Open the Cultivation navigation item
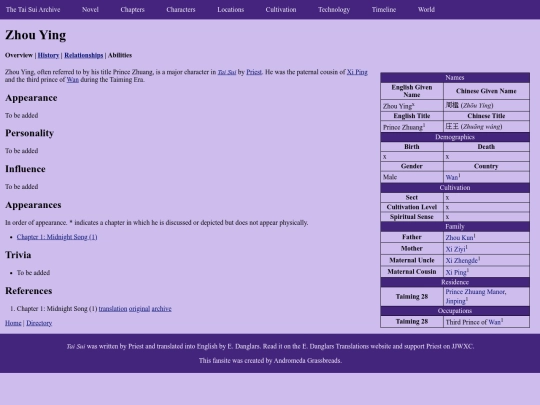Screen dimensions: 540x405 [x=281, y=10]
